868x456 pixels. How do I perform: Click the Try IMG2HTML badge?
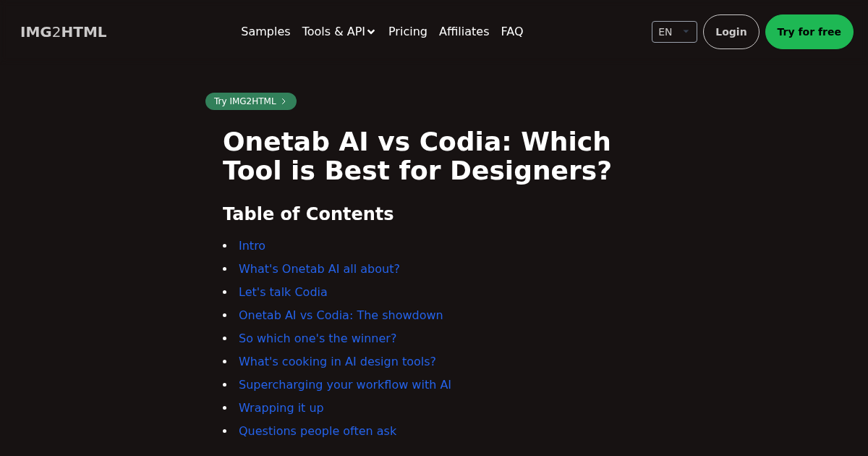(x=246, y=101)
